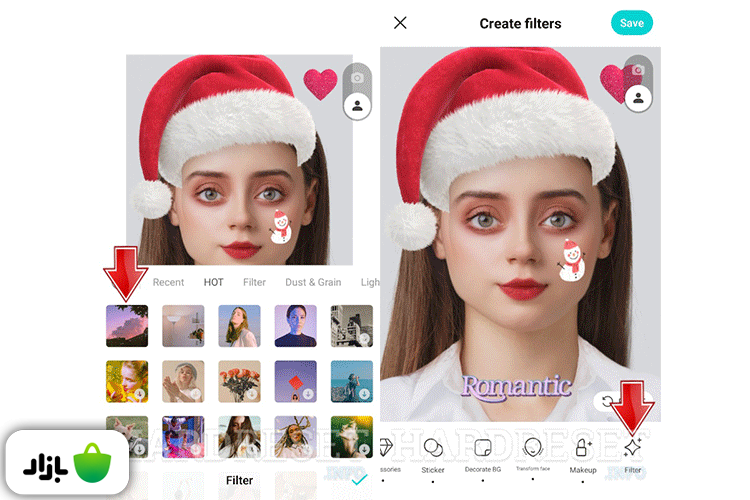Open the Dust & Grain filter tab
The image size is (750, 500).
click(x=313, y=283)
